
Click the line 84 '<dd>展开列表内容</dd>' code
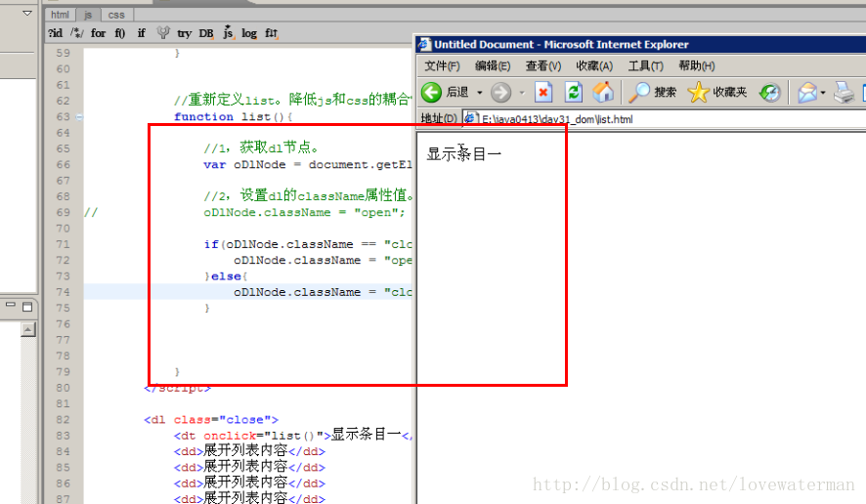click(249, 451)
